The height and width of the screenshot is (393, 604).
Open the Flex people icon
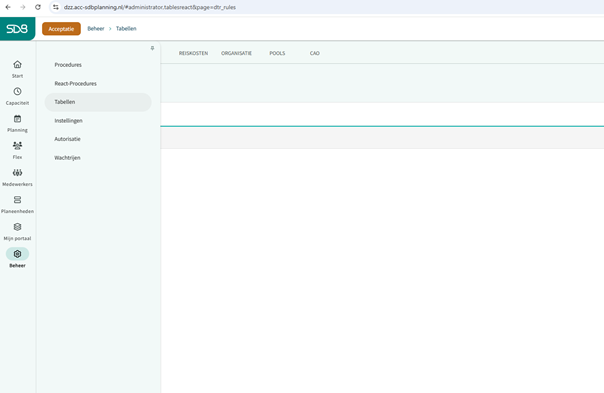17,146
